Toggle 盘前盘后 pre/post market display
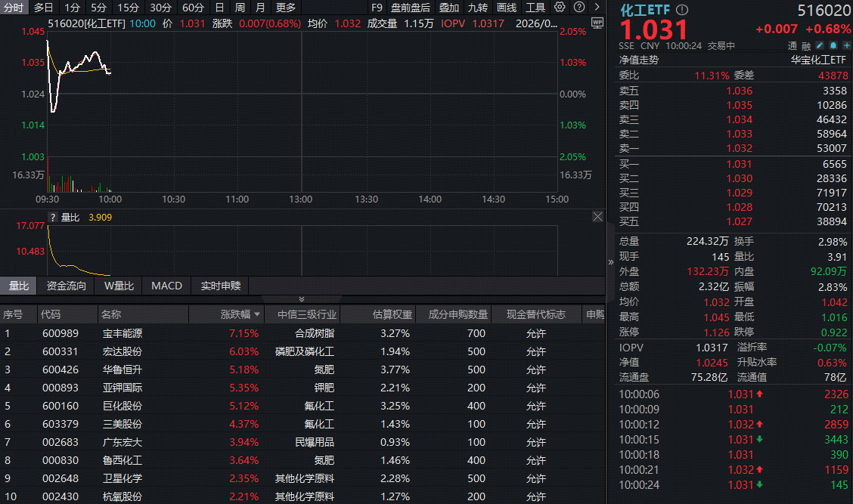 point(414,7)
